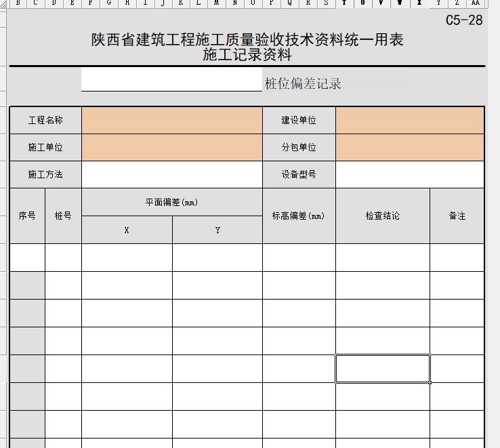The width and height of the screenshot is (500, 448).
Task: Select column AA header
Action: [x=475, y=3]
